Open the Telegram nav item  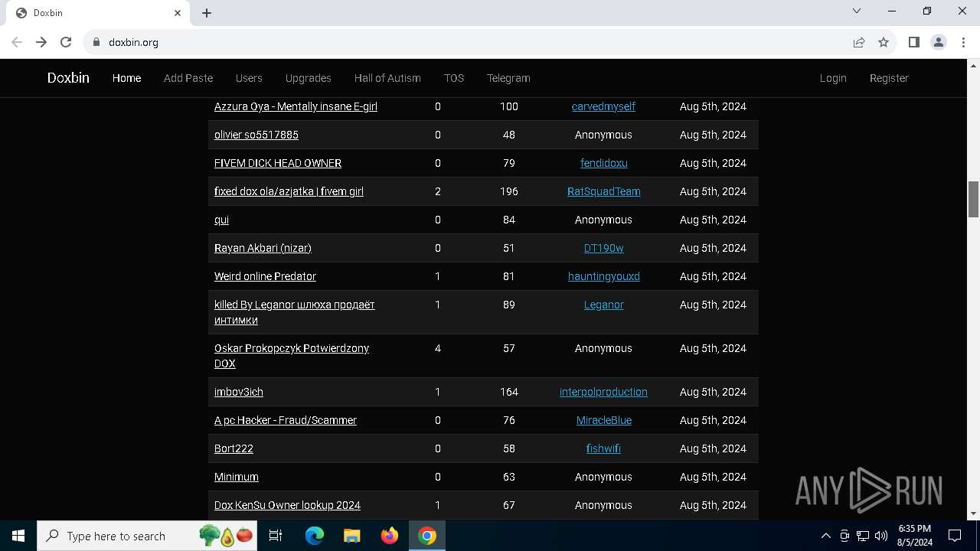pyautogui.click(x=508, y=78)
